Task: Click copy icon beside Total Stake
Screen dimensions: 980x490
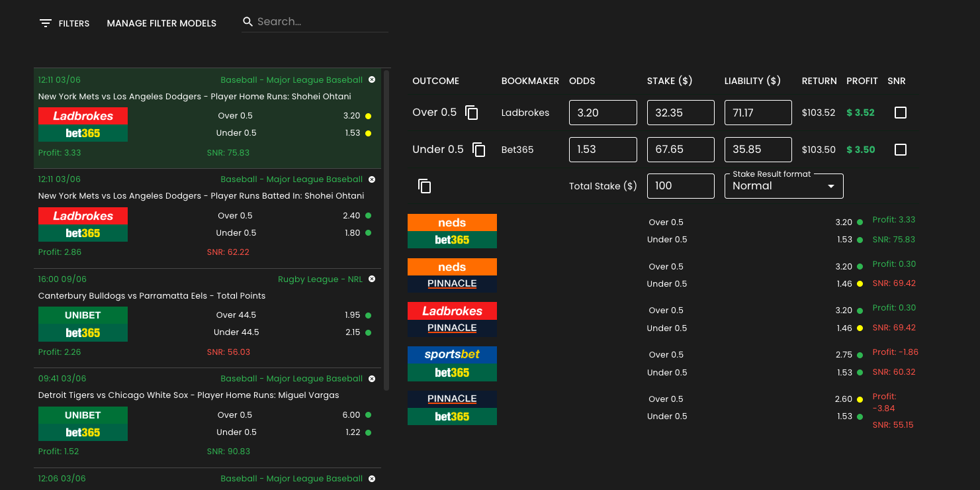Action: click(425, 186)
